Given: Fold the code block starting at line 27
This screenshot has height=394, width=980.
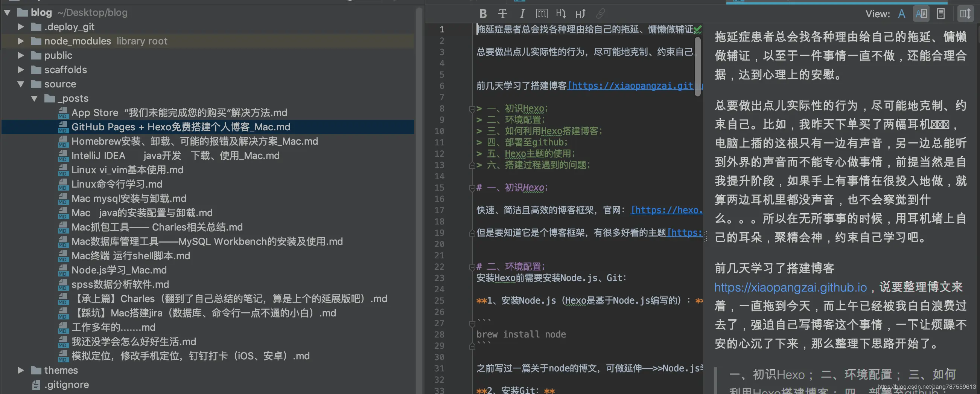Looking at the screenshot, I should pyautogui.click(x=472, y=324).
